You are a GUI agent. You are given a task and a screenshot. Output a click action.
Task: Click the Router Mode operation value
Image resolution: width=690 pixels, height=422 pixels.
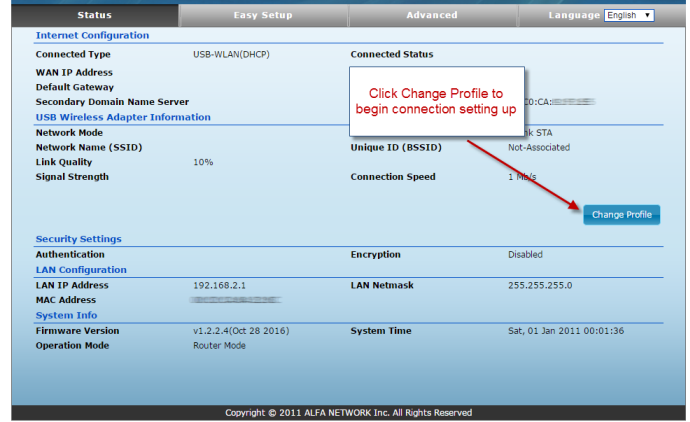(219, 345)
